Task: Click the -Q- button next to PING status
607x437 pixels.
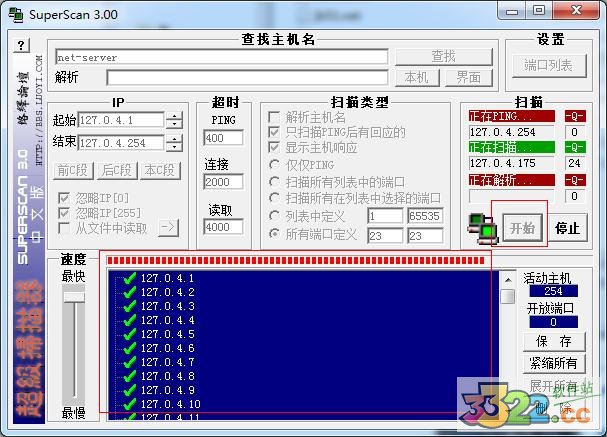Action: click(574, 116)
